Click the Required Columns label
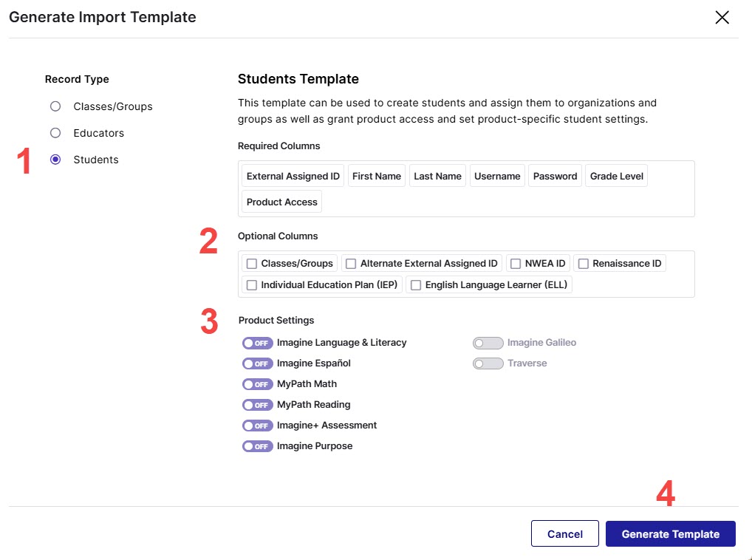 279,146
